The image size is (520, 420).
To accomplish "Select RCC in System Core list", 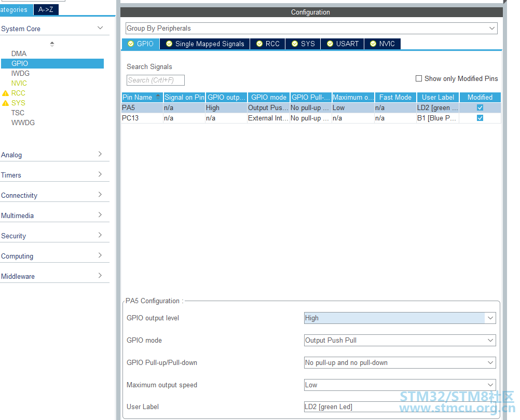I will 18,93.
